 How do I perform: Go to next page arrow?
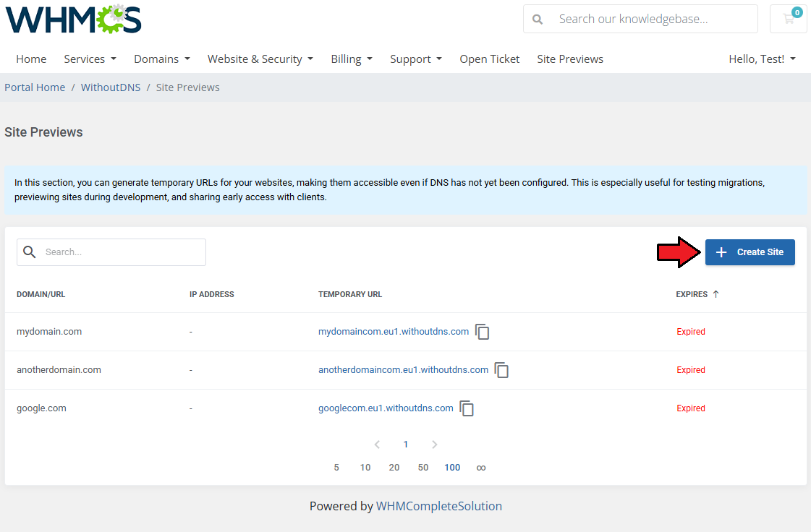[435, 445]
